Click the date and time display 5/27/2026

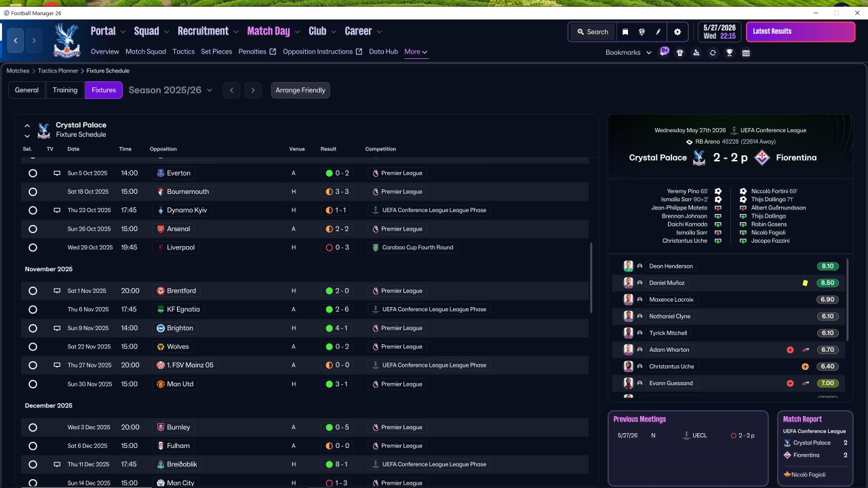click(x=719, y=32)
